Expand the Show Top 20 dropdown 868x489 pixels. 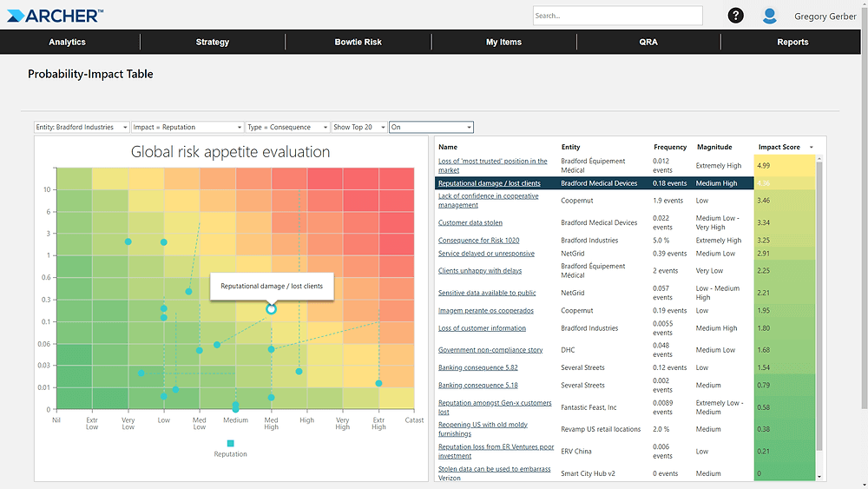[359, 128]
